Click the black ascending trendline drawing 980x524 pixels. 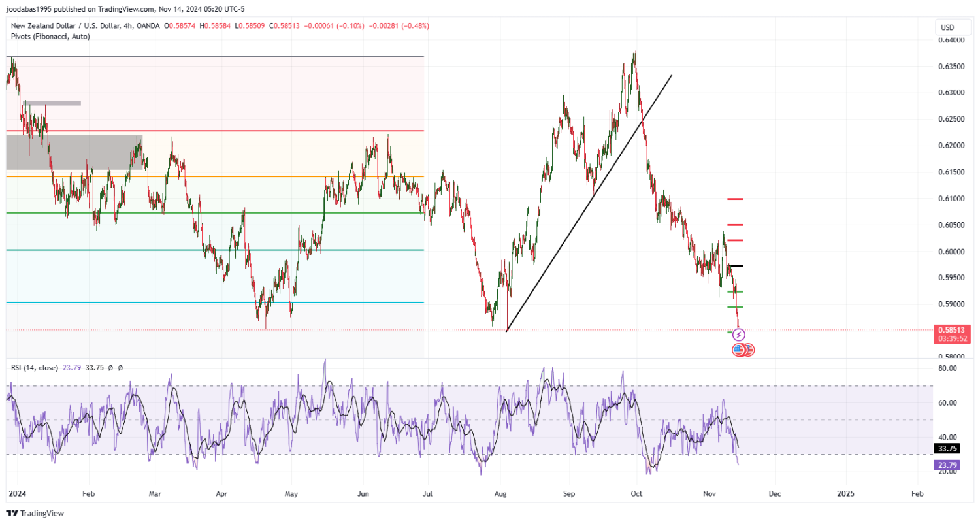[588, 204]
